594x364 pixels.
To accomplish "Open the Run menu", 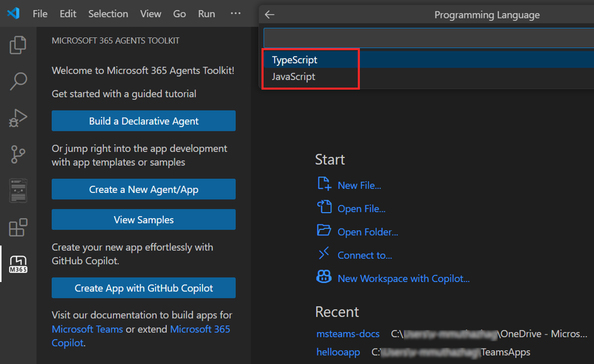I will pyautogui.click(x=207, y=14).
